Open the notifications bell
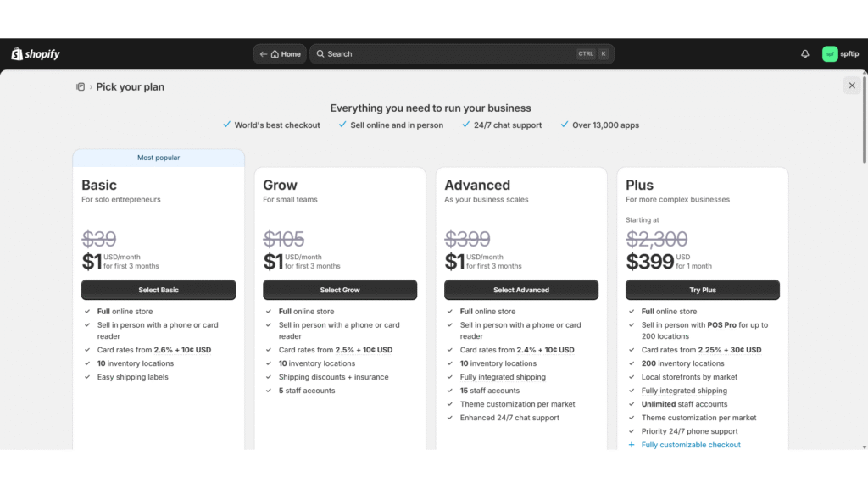The image size is (868, 488). pyautogui.click(x=805, y=54)
